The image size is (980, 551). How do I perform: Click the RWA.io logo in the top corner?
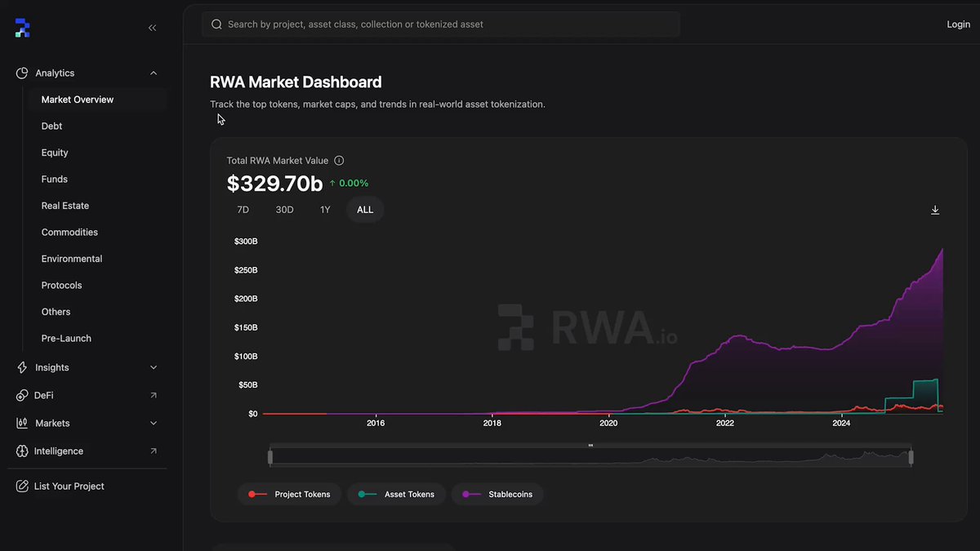pos(22,27)
